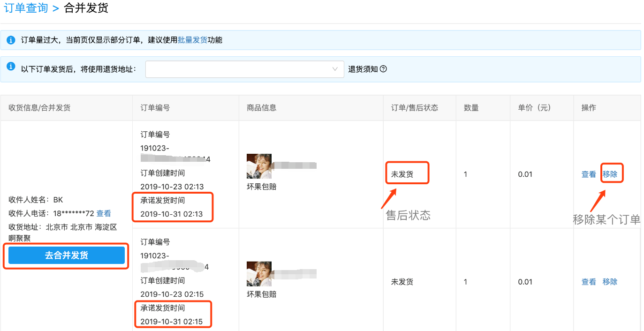Click the creation time 2019-10-23 02:13
This screenshot has width=644, height=331.
pos(172,187)
